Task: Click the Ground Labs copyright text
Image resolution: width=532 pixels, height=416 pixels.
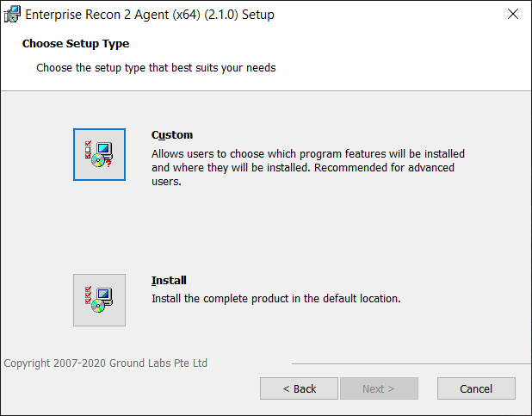Action: [x=106, y=363]
